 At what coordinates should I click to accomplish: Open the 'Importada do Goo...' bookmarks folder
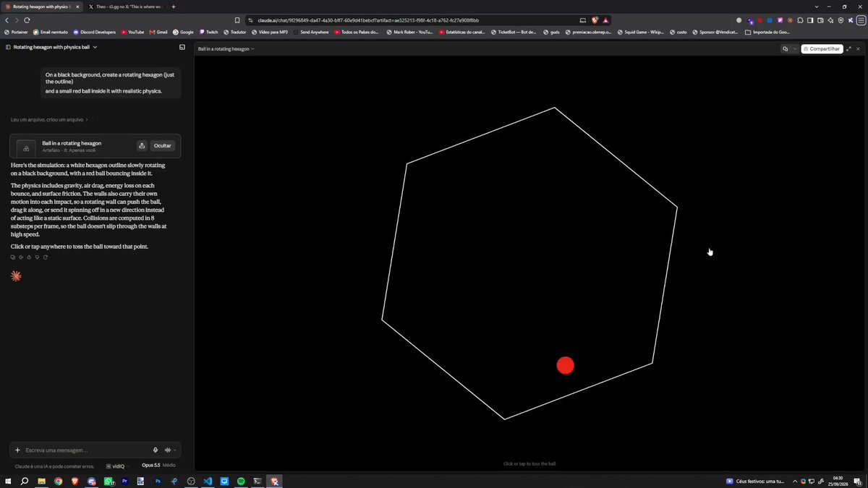tap(769, 32)
